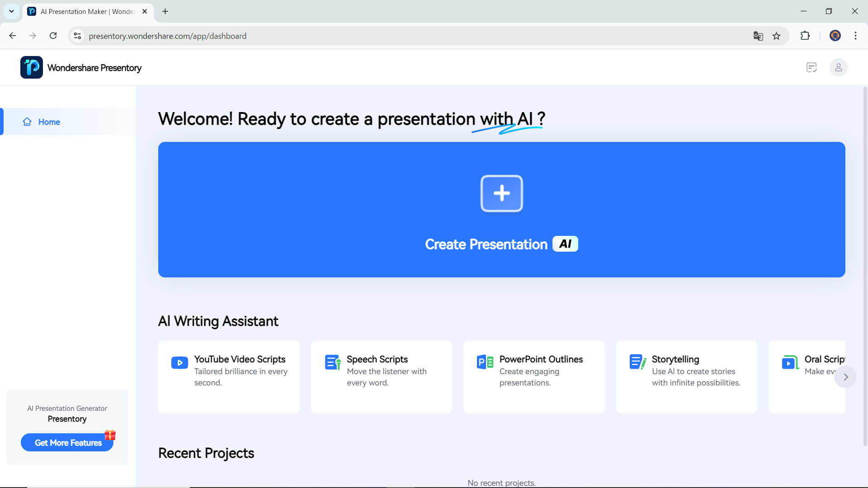Viewport: 868px width, 488px height.
Task: Bookmark this page with the star icon
Action: (x=777, y=36)
